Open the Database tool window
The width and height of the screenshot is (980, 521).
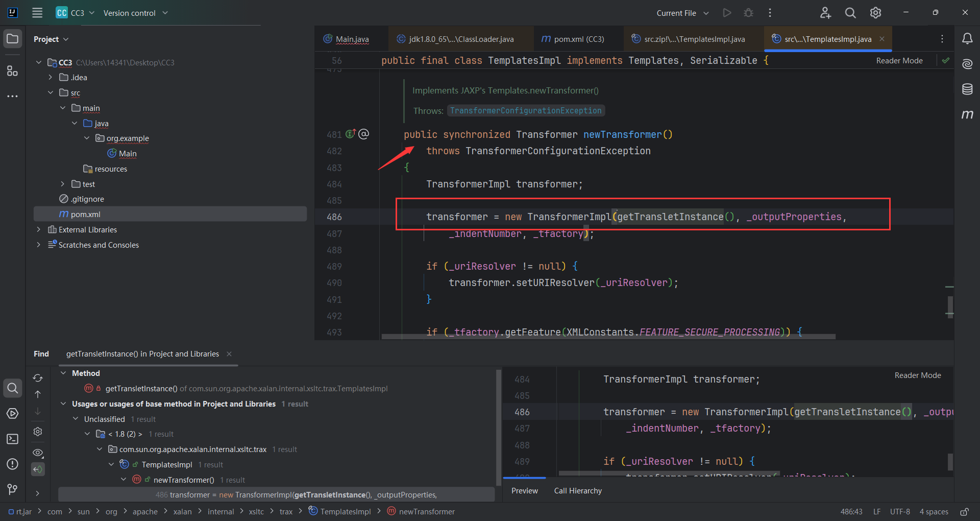point(967,89)
